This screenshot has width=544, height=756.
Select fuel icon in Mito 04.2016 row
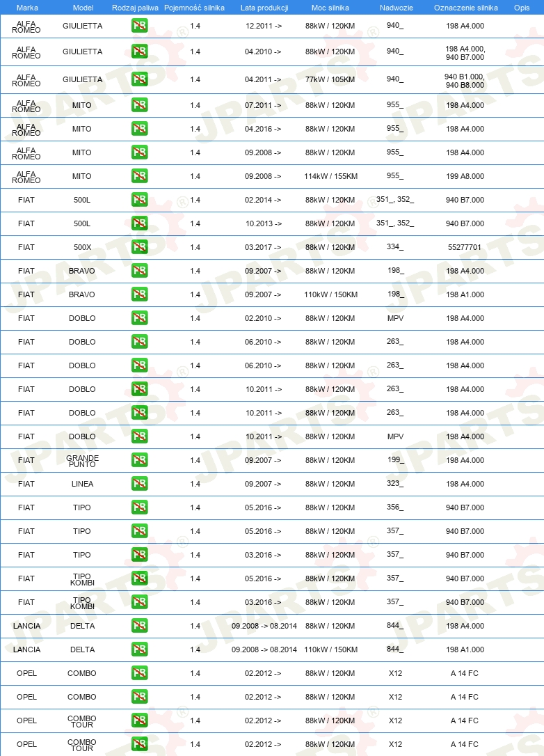(139, 128)
